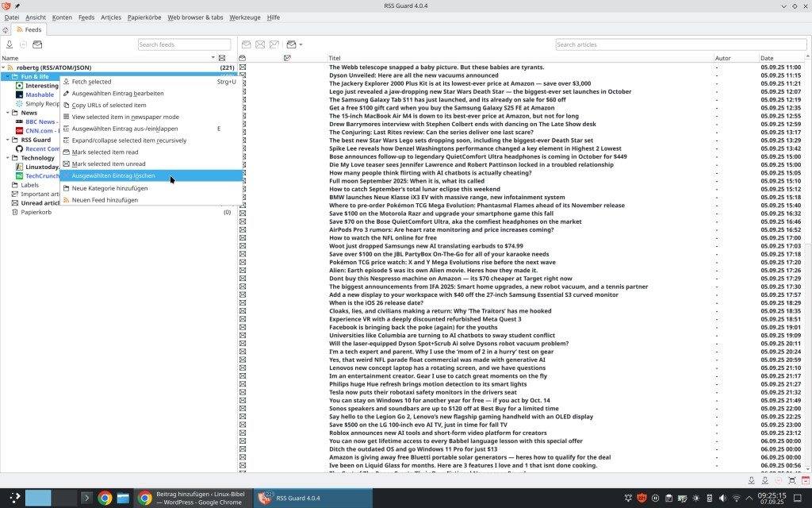Click the TechCrunch feed icon
This screenshot has height=508, width=812.
click(x=19, y=175)
